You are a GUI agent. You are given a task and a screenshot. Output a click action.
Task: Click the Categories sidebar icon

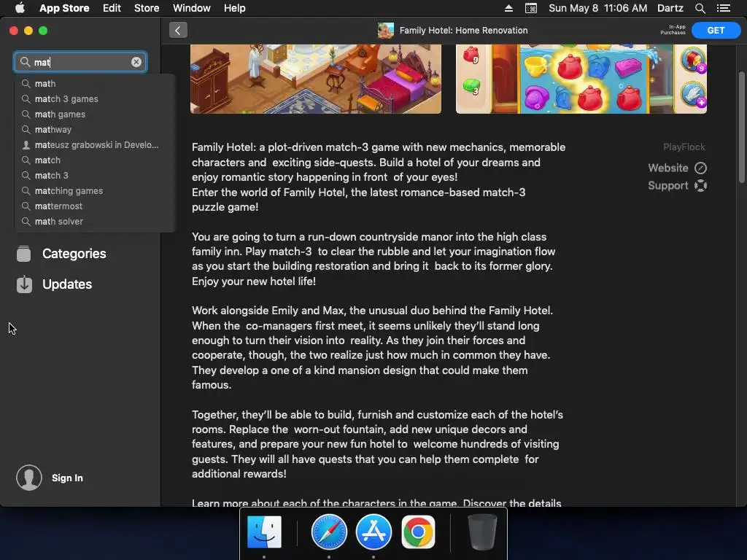click(x=24, y=254)
